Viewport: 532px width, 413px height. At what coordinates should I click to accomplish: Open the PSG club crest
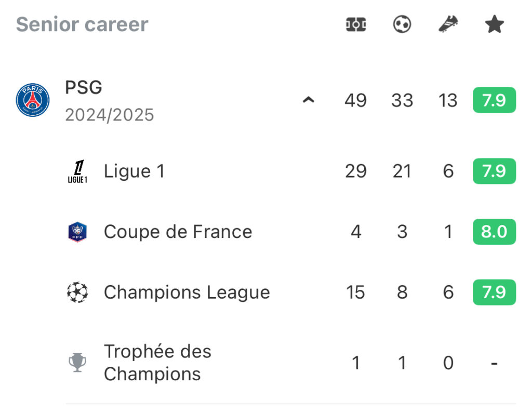pyautogui.click(x=33, y=100)
